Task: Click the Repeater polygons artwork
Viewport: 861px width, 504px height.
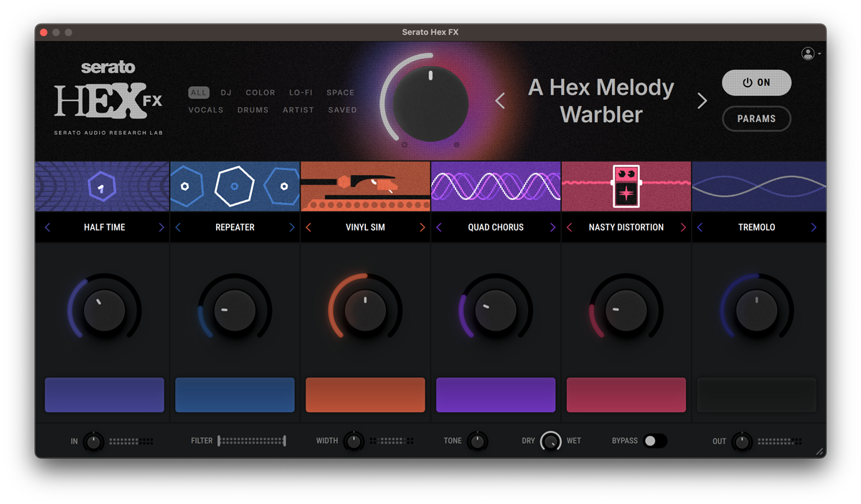Action: pos(235,186)
